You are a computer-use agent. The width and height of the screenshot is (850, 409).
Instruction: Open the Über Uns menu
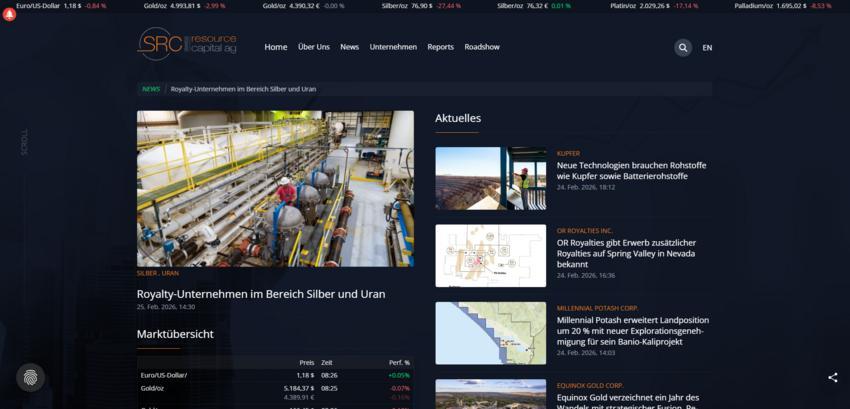click(314, 47)
